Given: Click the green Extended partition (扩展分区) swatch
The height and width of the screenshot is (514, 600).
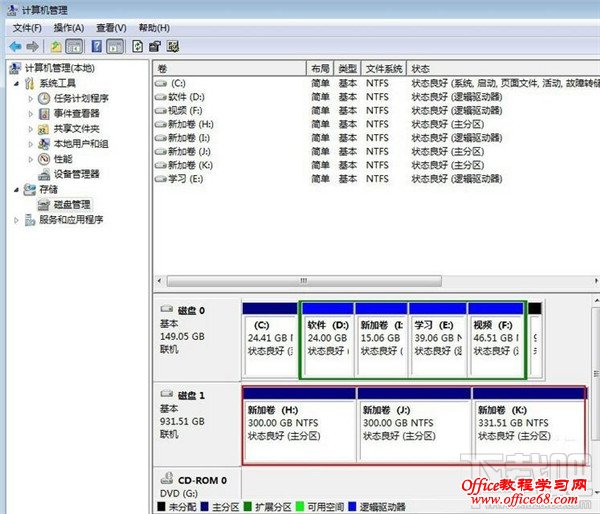Looking at the screenshot, I should 248,507.
